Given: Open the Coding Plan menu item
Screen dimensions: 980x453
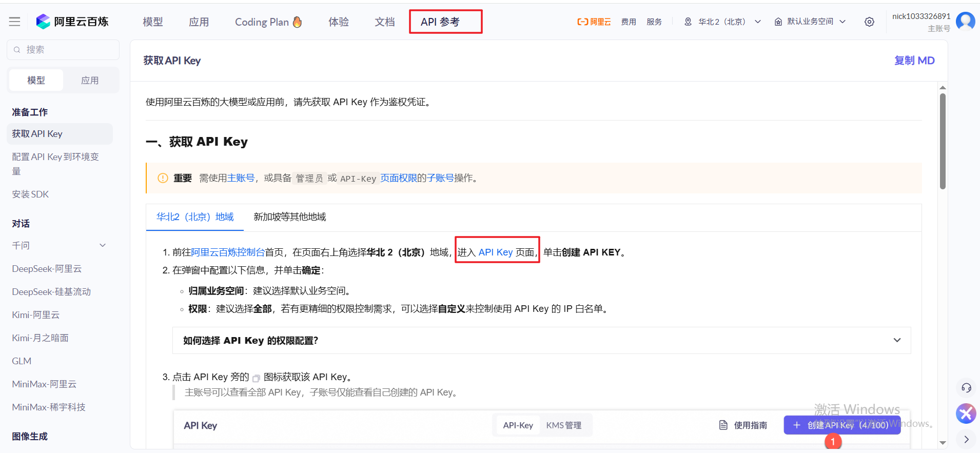Looking at the screenshot, I should (x=268, y=22).
